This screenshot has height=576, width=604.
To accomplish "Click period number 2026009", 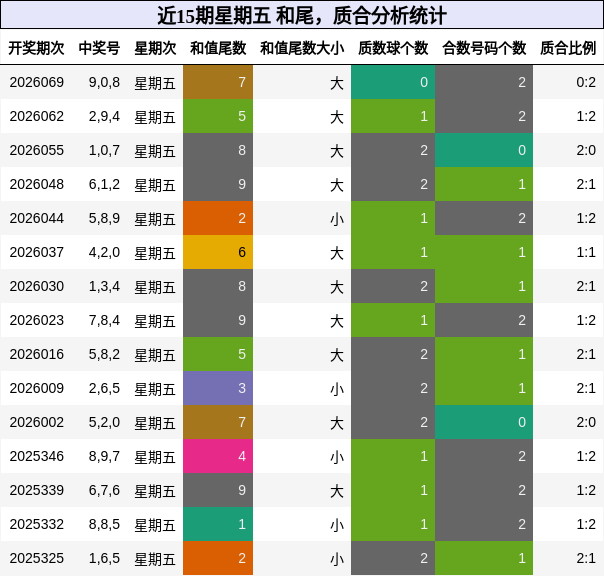I will point(37,388).
